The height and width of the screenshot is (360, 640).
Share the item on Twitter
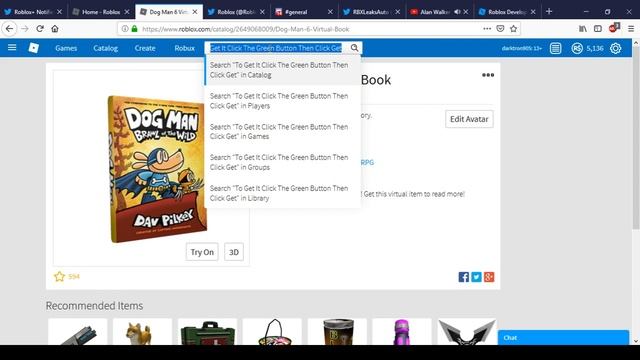[x=476, y=277]
